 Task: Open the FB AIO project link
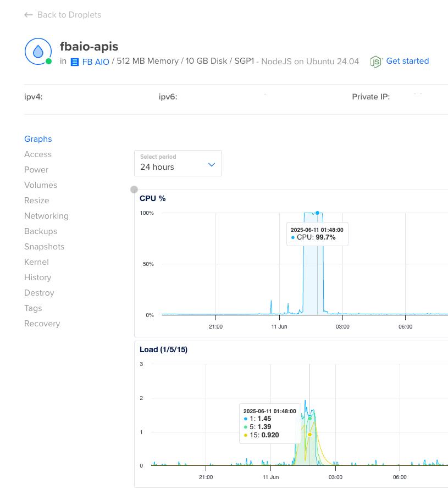(x=96, y=62)
